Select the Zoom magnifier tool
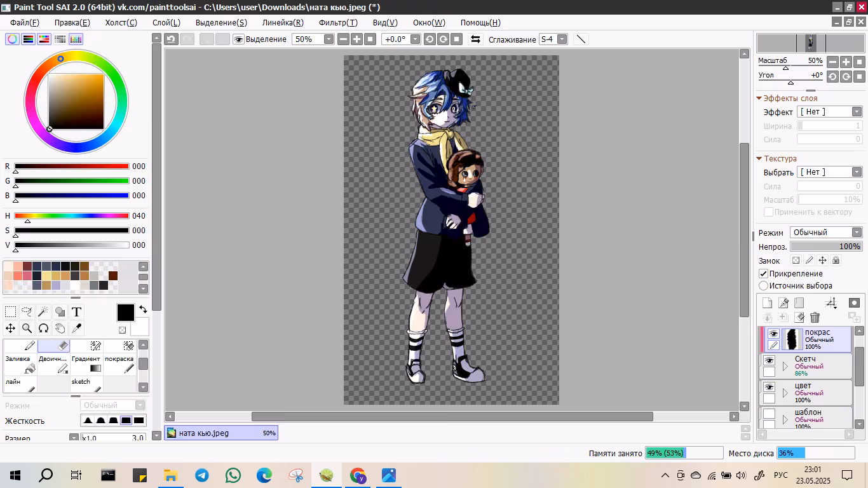 click(x=27, y=328)
